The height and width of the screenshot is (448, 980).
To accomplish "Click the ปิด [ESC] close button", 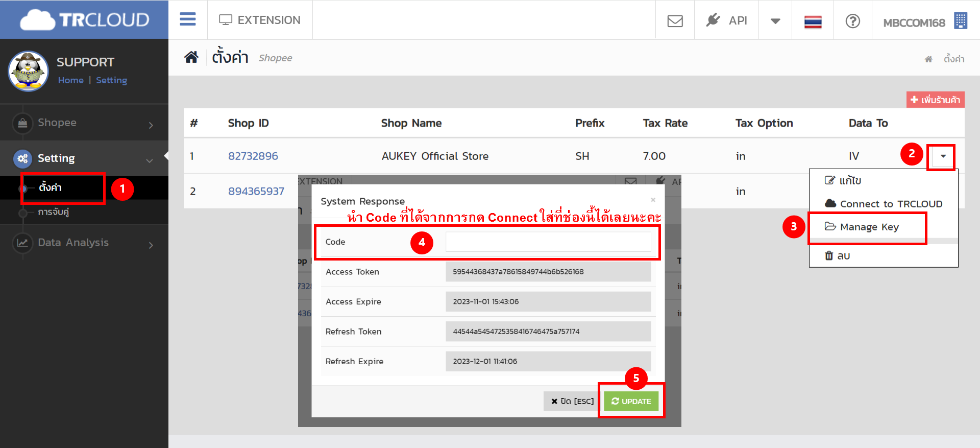I will pyautogui.click(x=572, y=402).
